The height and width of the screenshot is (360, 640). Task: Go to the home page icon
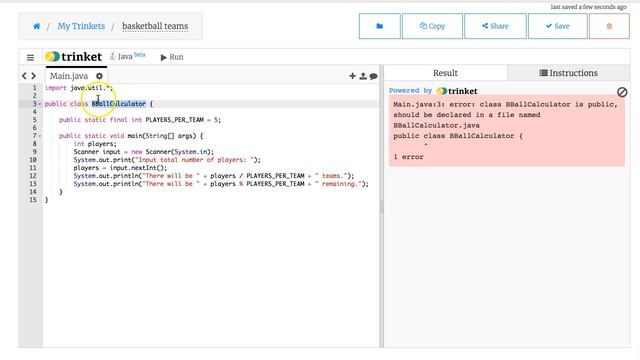(36, 26)
